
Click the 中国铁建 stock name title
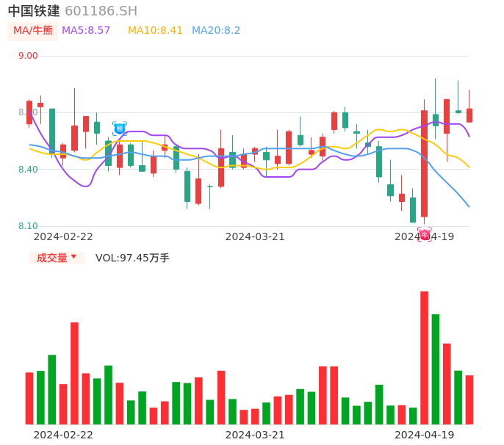[34, 11]
